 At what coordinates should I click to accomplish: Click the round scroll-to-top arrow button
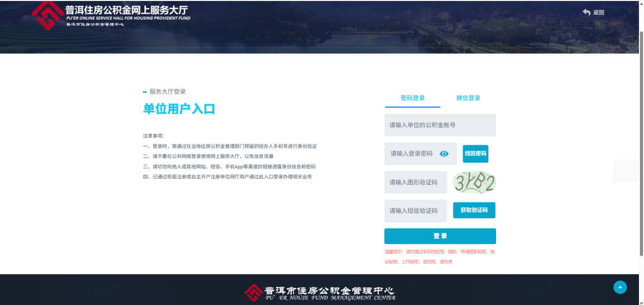620,287
